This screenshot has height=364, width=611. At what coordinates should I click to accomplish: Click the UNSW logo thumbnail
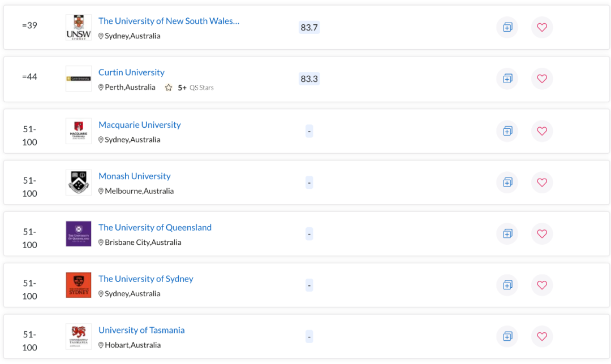pos(78,27)
